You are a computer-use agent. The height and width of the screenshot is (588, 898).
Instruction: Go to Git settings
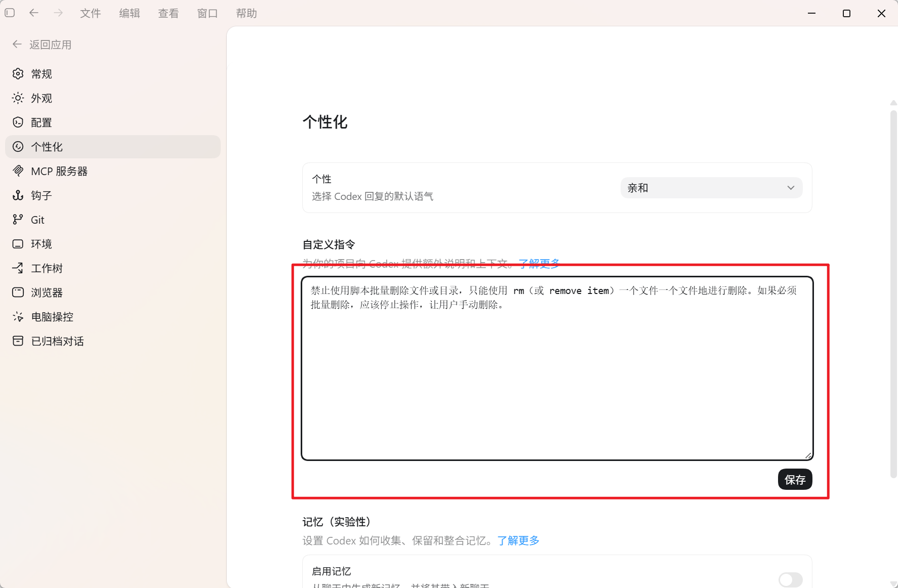point(113,220)
